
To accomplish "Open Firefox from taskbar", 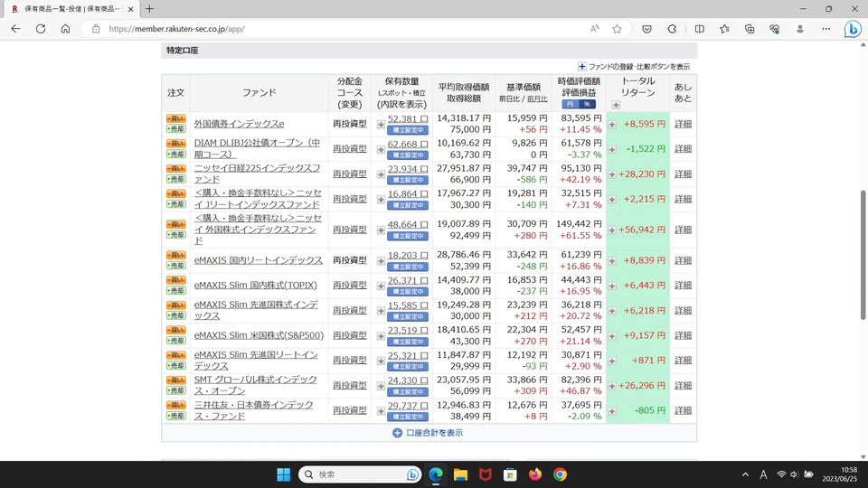I will point(534,474).
